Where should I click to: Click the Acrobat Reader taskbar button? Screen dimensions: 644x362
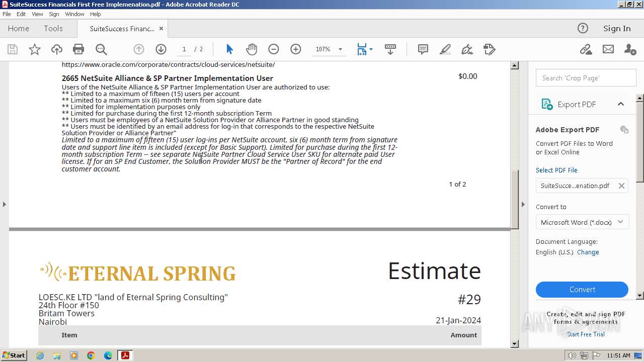[125, 355]
